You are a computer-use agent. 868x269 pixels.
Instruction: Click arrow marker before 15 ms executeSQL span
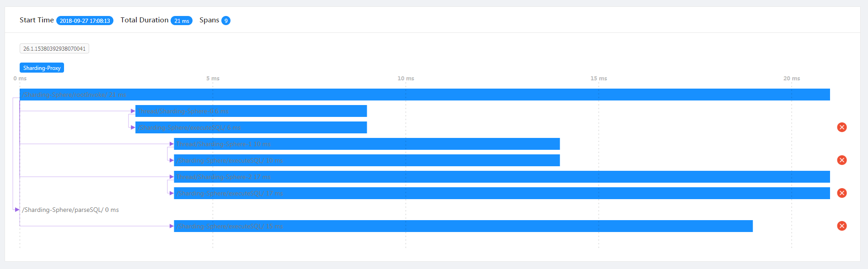[x=171, y=226]
